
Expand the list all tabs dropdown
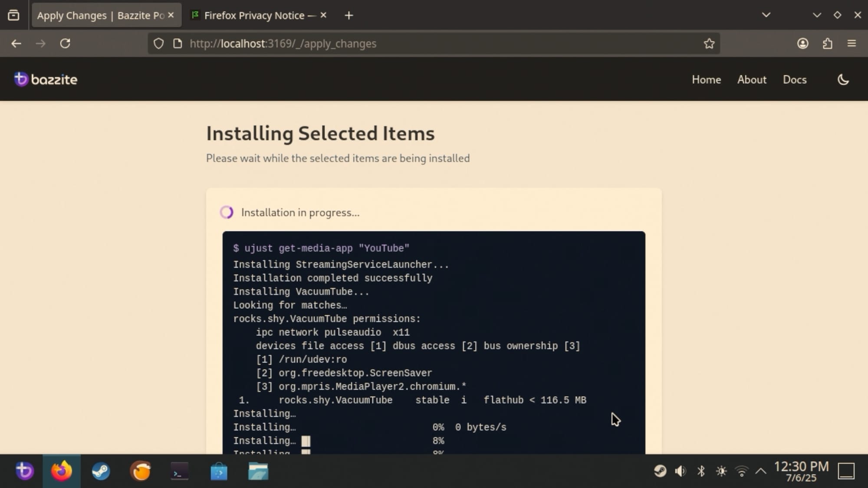pos(766,15)
